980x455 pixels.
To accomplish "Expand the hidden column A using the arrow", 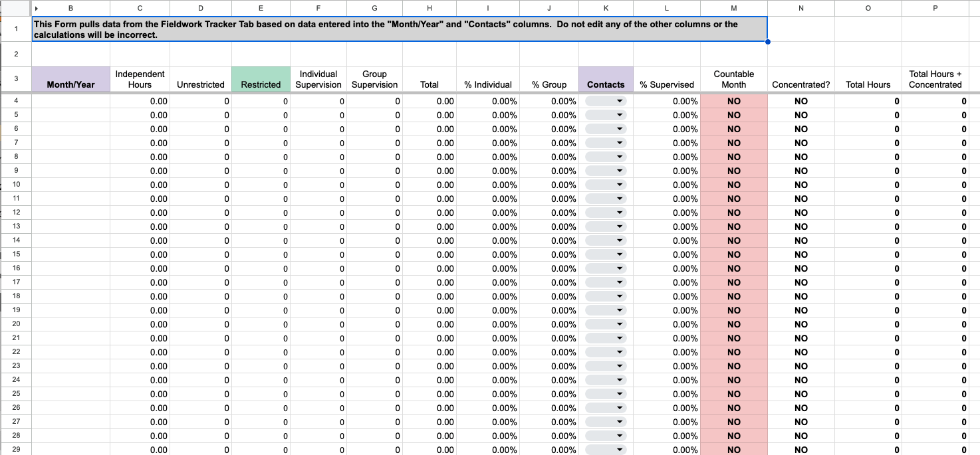I will (x=36, y=8).
